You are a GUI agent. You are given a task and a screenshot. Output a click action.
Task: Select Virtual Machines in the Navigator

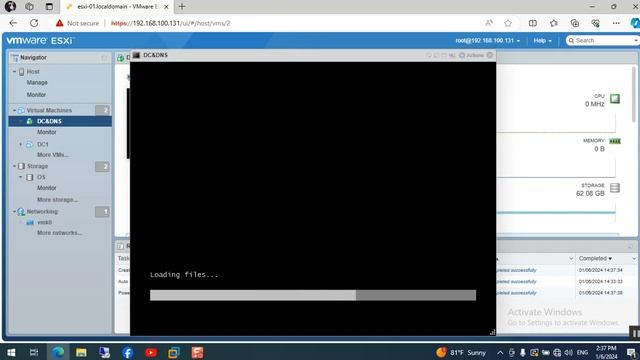(49, 110)
